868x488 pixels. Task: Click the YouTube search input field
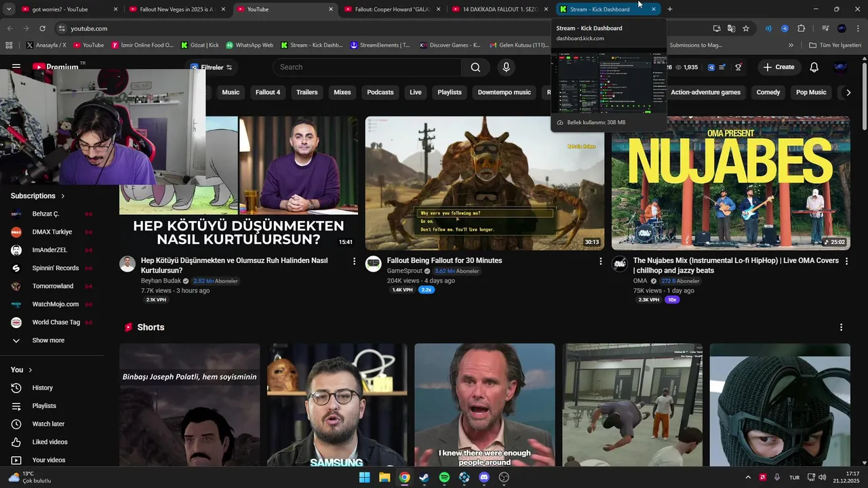point(367,67)
